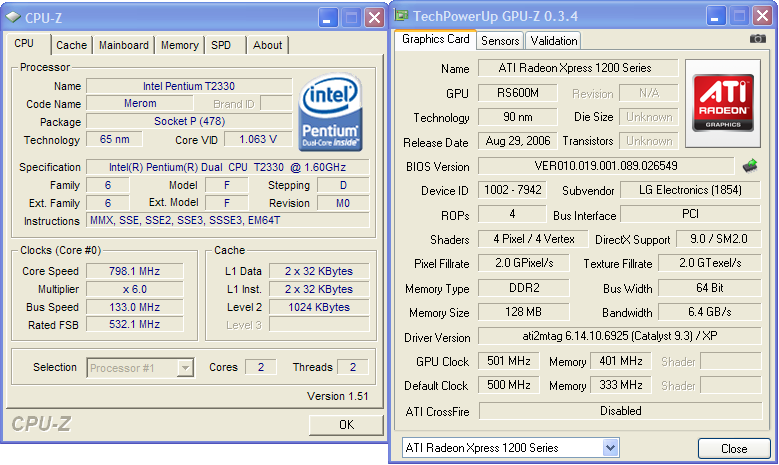The height and width of the screenshot is (465, 779).
Task: Click the Pixel Fillrate value 2.0 GPixel/s
Action: pos(524,263)
